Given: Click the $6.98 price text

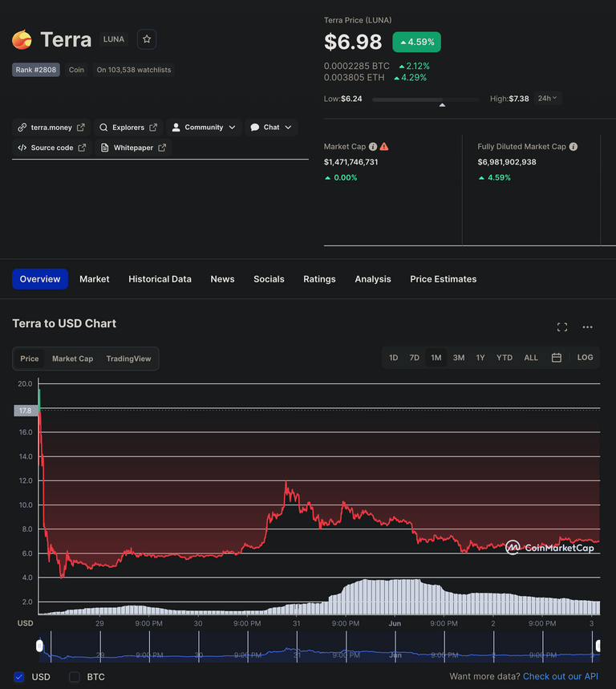Looking at the screenshot, I should (x=353, y=43).
